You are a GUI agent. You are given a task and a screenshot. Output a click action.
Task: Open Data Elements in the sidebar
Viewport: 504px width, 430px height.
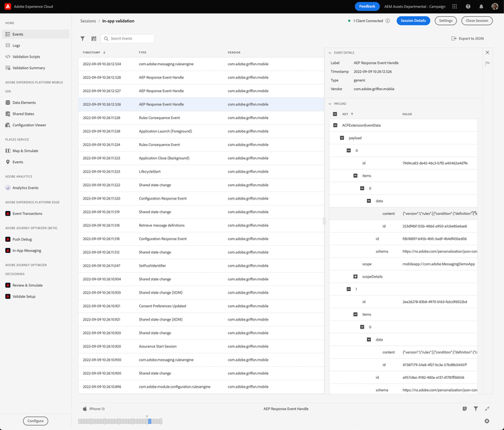coord(24,103)
